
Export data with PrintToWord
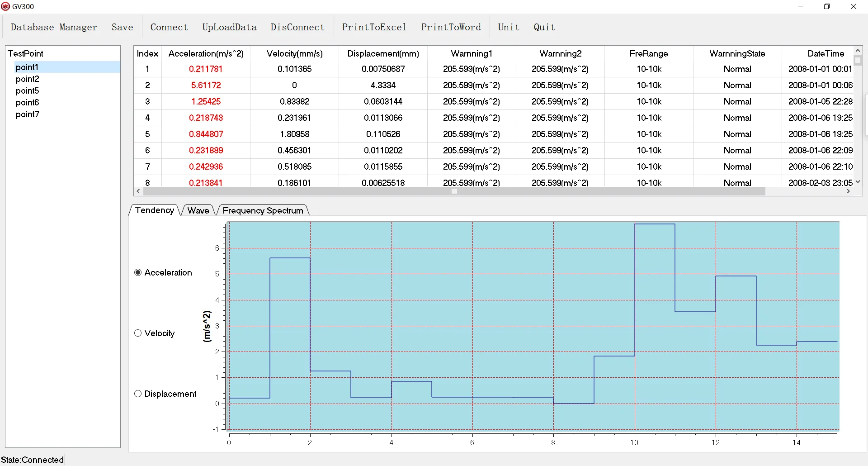pyautogui.click(x=451, y=27)
